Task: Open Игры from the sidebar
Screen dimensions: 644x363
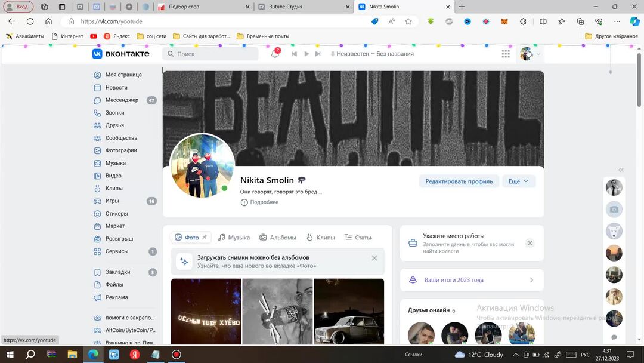Action: pyautogui.click(x=125, y=201)
